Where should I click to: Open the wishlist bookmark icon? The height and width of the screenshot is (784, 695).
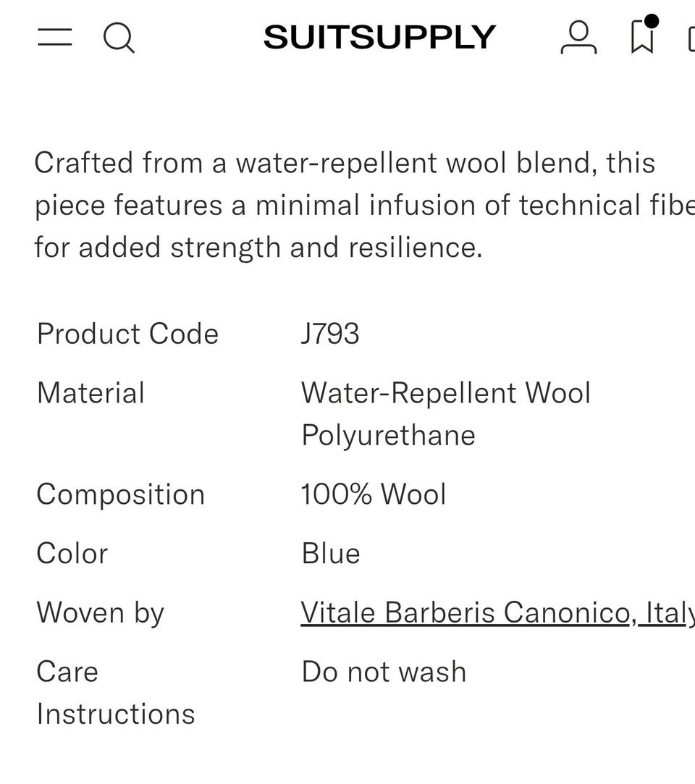click(642, 36)
